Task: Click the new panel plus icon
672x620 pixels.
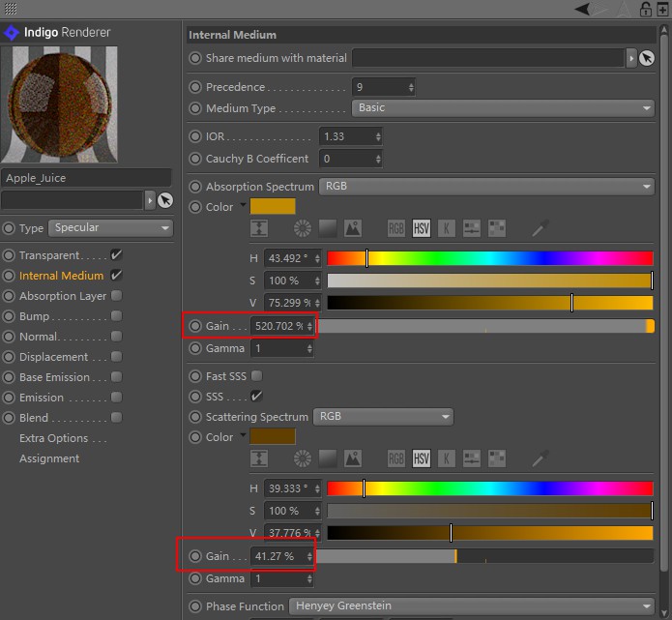Action: 662,9
